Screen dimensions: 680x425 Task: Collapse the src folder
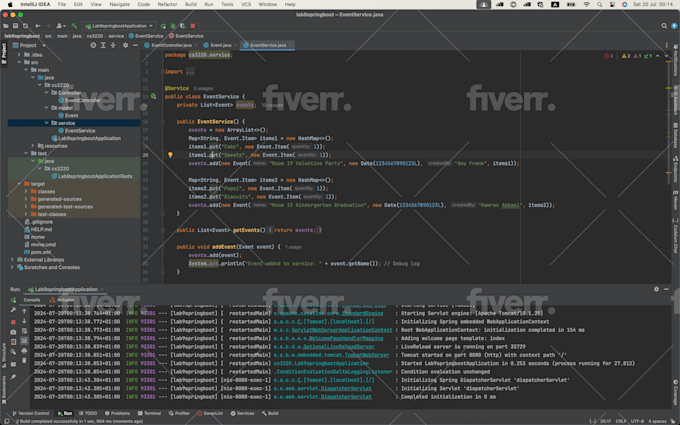coord(19,62)
